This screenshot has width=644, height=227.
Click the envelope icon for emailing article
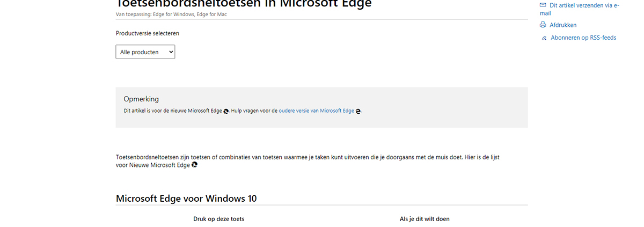543,5
